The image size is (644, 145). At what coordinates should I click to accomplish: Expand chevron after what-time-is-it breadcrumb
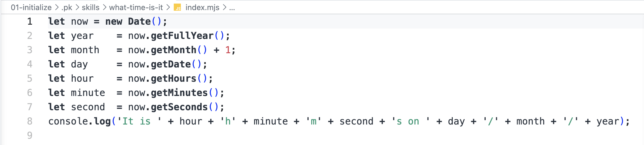(168, 7)
